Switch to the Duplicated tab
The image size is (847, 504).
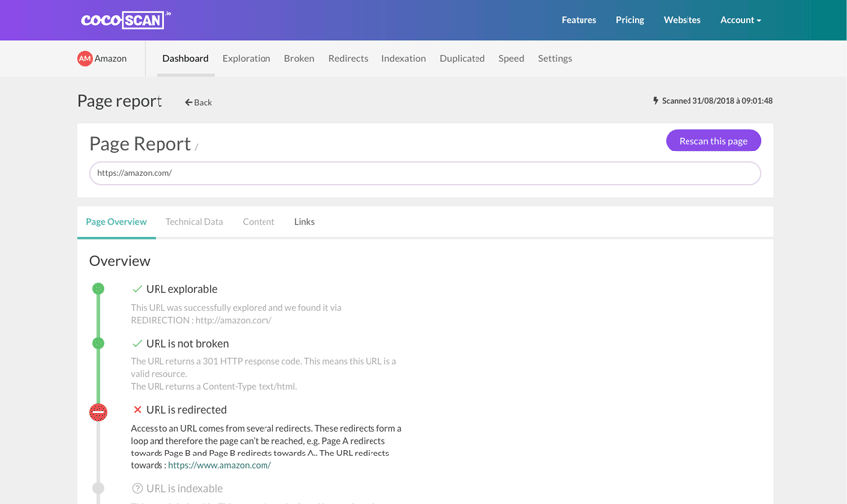coord(462,58)
